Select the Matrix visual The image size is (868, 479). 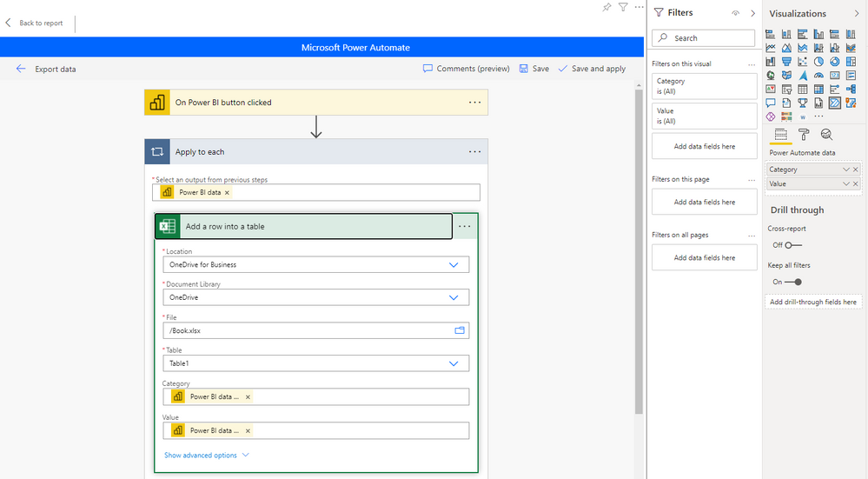pyautogui.click(x=818, y=89)
